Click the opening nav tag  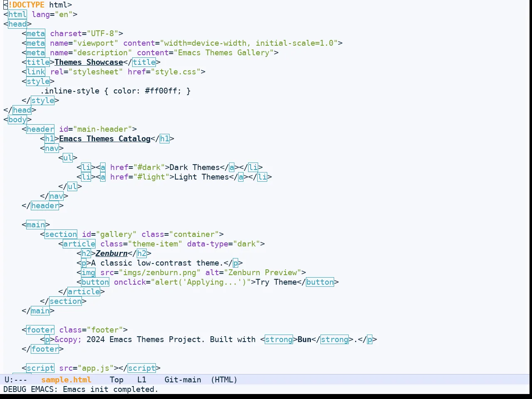point(52,148)
